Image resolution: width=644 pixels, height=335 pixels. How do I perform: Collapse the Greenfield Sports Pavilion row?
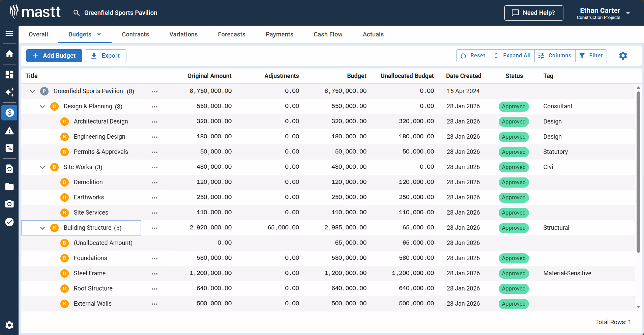click(x=32, y=91)
